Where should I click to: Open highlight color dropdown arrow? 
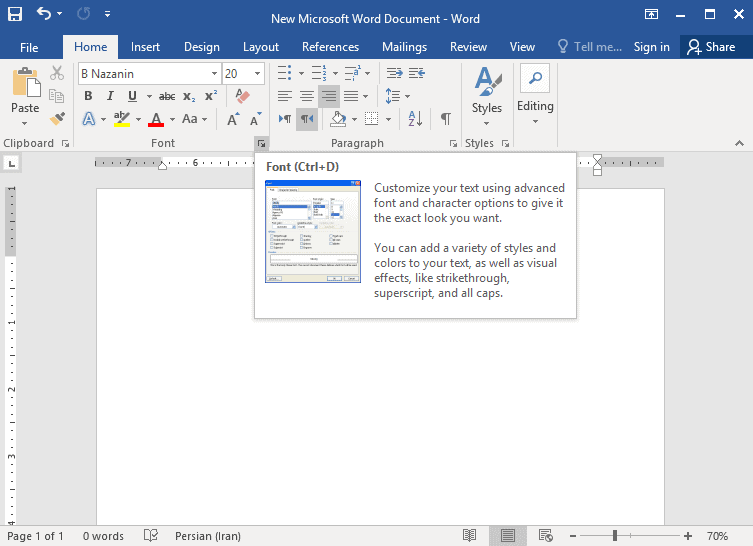pyautogui.click(x=138, y=119)
